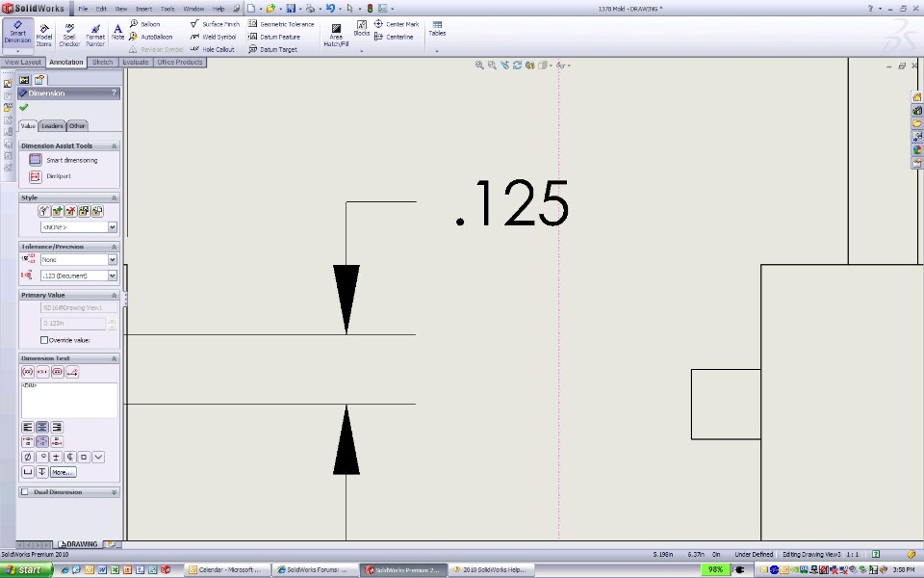Click the AutoBalloon tool
This screenshot has width=924, height=578.
151,37
